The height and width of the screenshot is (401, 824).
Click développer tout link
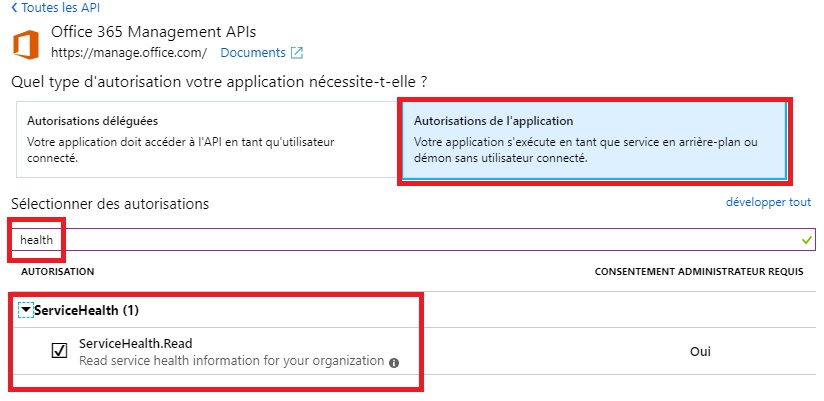768,202
